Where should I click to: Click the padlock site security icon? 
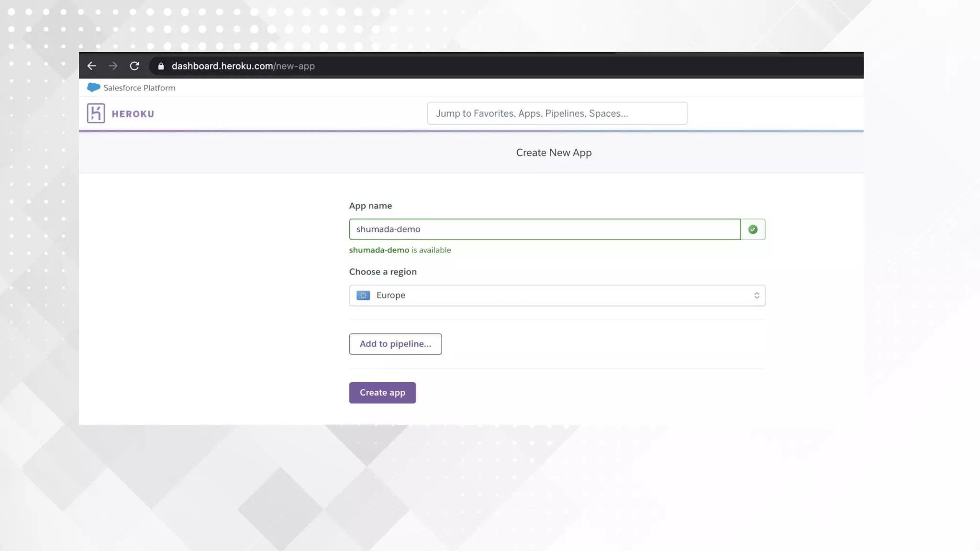(x=161, y=66)
